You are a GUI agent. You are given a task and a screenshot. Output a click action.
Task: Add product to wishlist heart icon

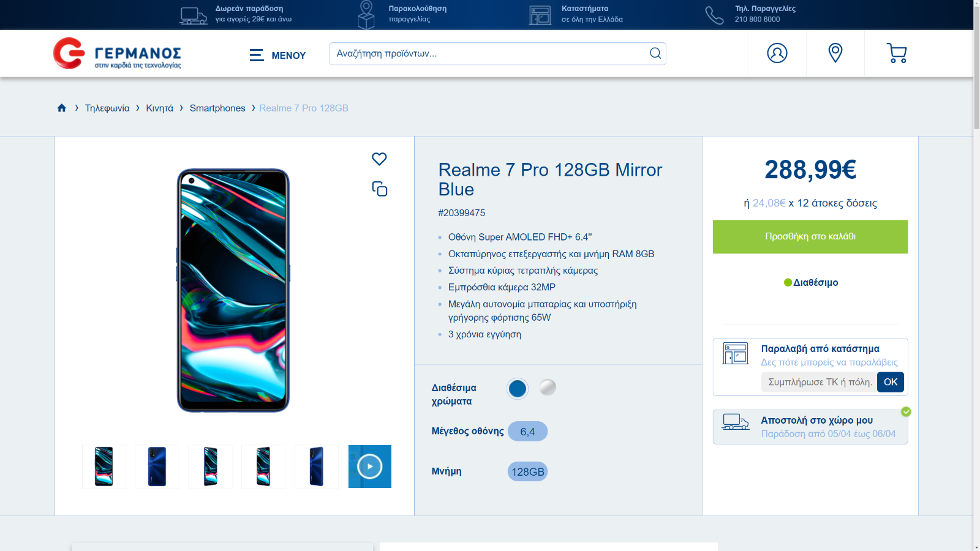click(379, 159)
